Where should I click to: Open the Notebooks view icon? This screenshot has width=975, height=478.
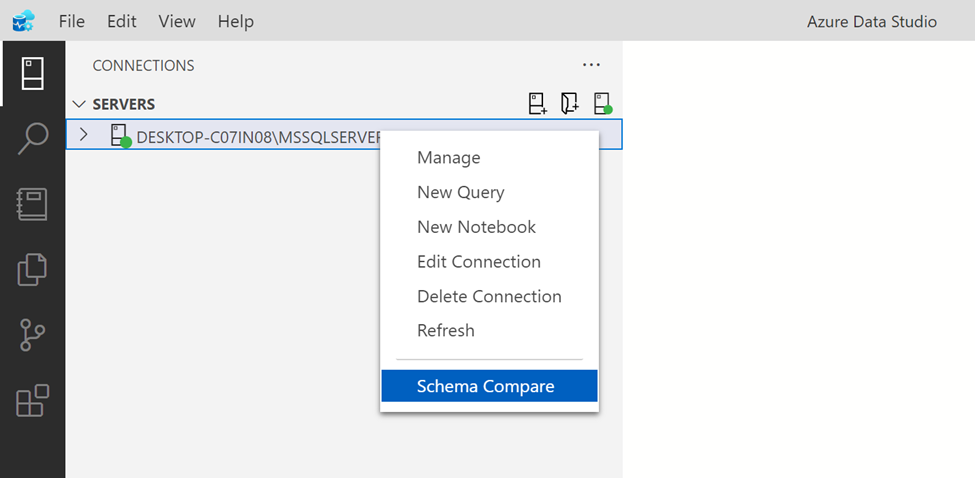click(32, 204)
